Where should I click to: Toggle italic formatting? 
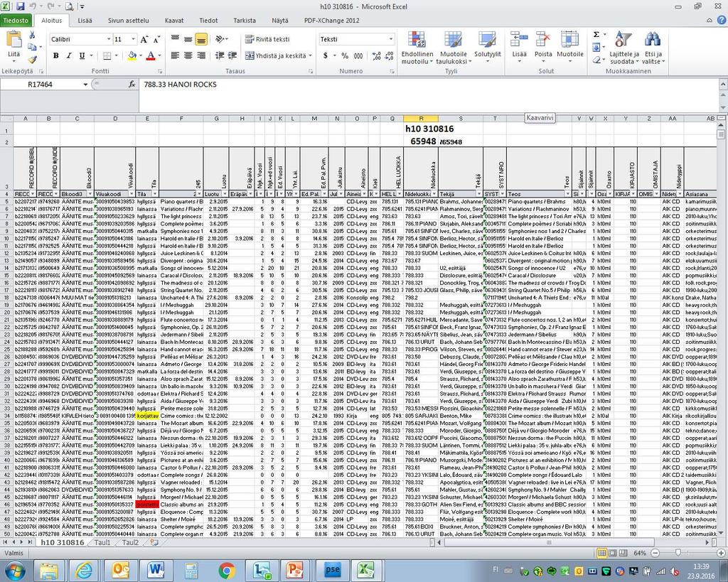(x=69, y=55)
